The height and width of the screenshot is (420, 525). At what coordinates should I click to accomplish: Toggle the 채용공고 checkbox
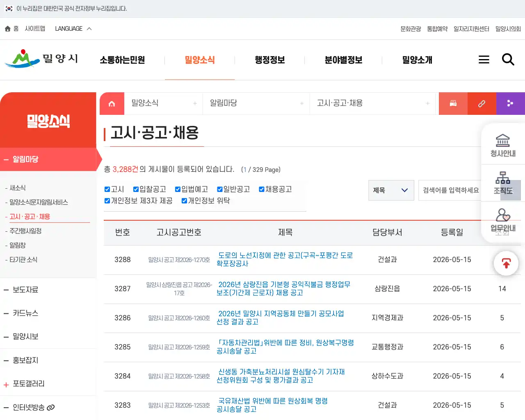click(261, 189)
